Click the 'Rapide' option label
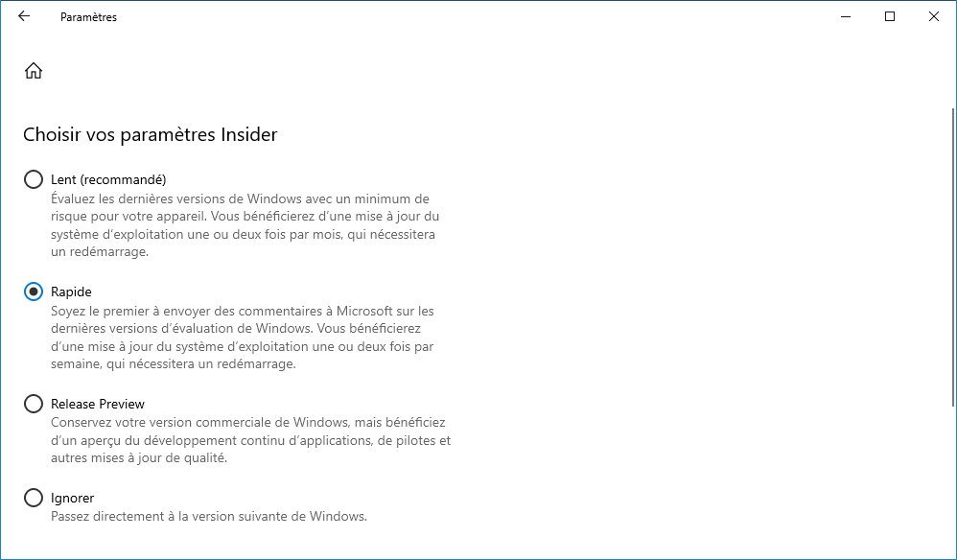The image size is (957, 560). point(71,292)
